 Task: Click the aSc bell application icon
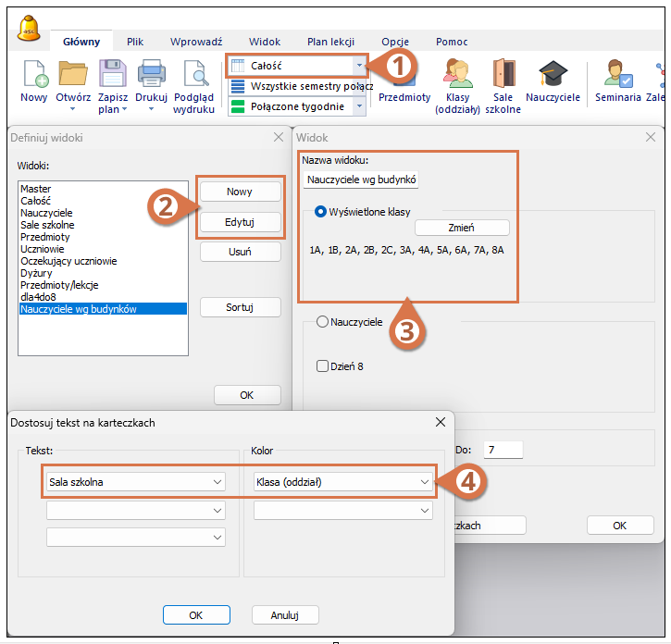[x=29, y=29]
